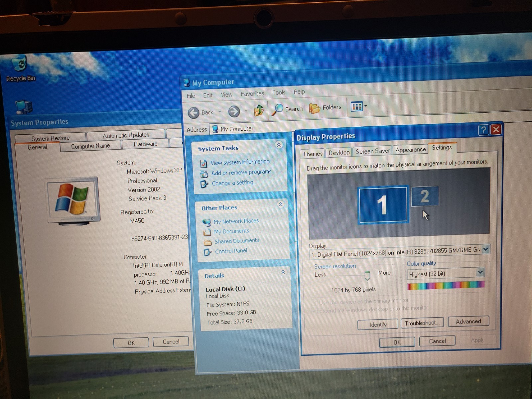Select monitor 2 icon

[x=425, y=196]
